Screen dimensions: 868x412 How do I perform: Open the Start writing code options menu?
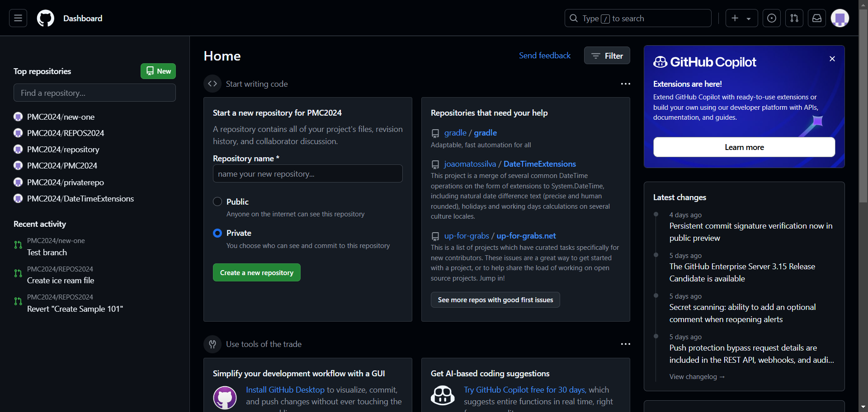625,84
